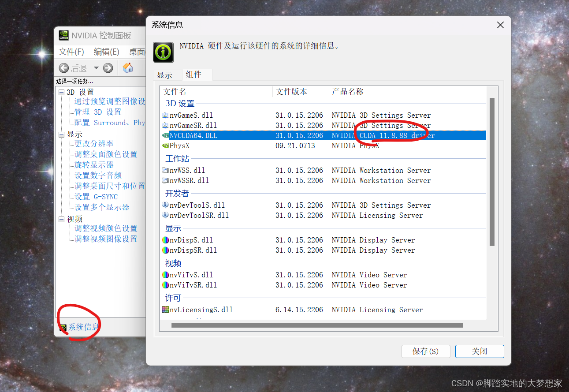The width and height of the screenshot is (569, 392).
Task: Click the NVIDIA PhysX product name
Action: (355, 146)
